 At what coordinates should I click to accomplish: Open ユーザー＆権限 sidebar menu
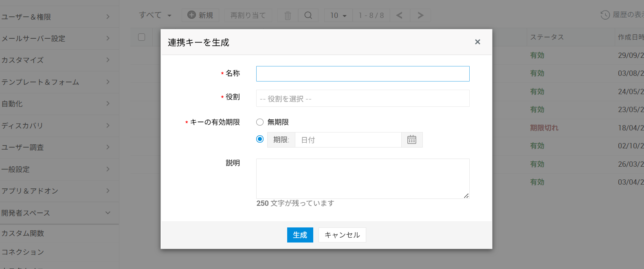pos(56,17)
